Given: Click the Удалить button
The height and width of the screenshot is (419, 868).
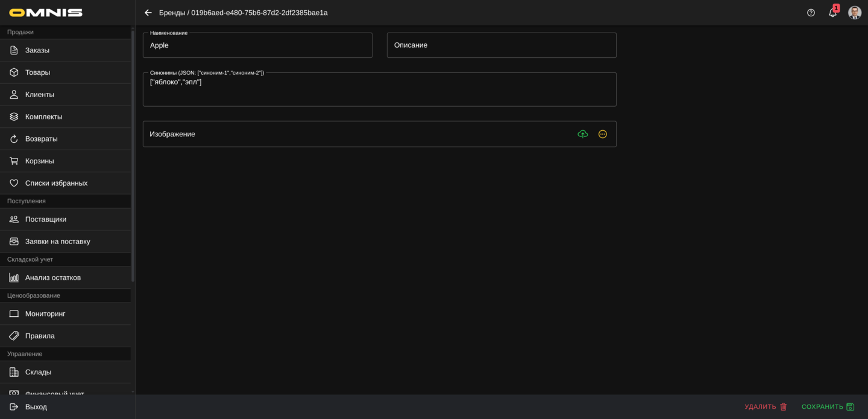Looking at the screenshot, I should click(766, 407).
